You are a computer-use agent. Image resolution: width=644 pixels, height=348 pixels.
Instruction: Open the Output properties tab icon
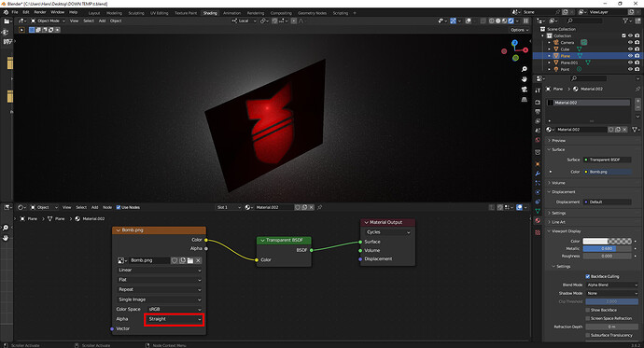[538, 111]
